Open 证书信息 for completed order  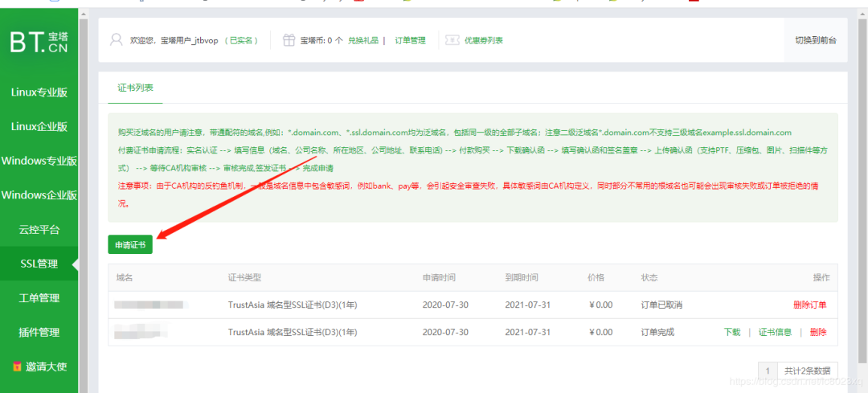pos(775,332)
